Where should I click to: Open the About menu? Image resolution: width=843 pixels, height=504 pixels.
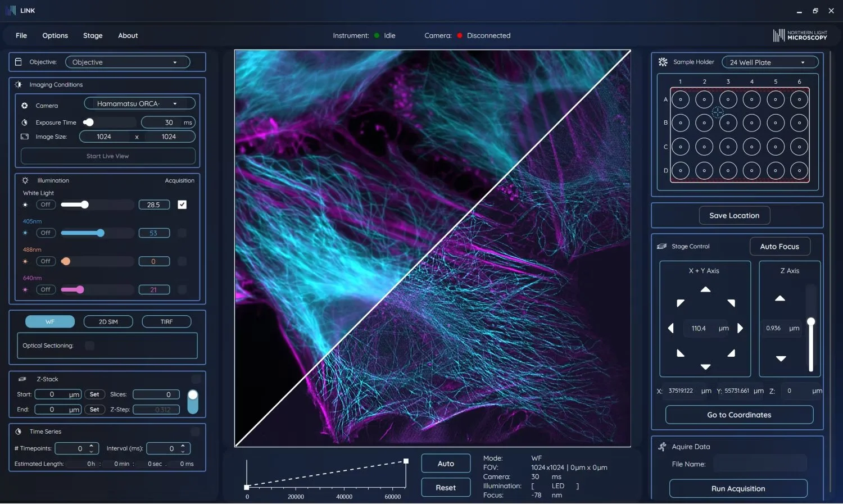click(128, 35)
